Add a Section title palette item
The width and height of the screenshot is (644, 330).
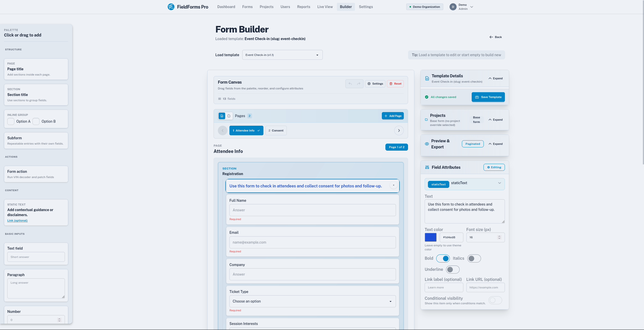coord(36,95)
